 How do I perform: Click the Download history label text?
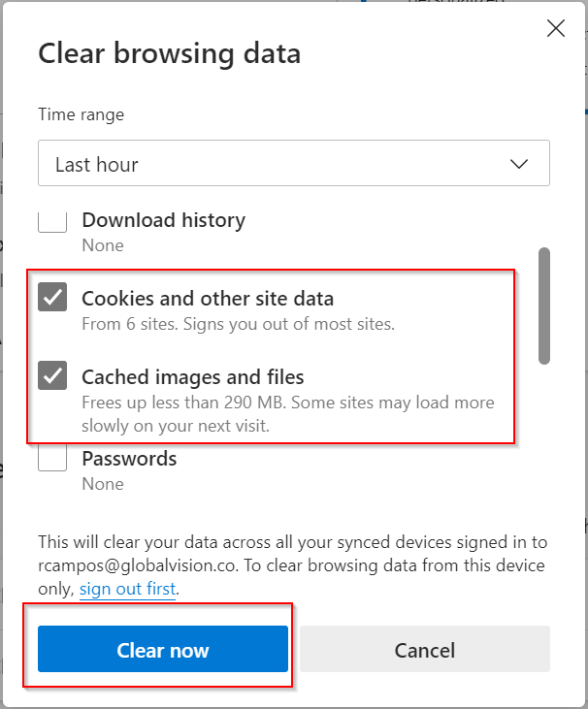point(163,220)
